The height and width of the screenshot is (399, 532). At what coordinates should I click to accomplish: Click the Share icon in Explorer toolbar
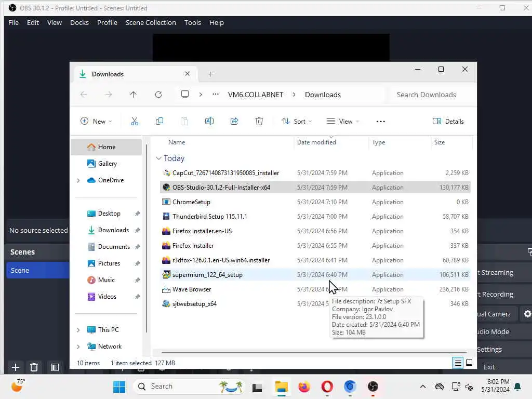tap(234, 121)
